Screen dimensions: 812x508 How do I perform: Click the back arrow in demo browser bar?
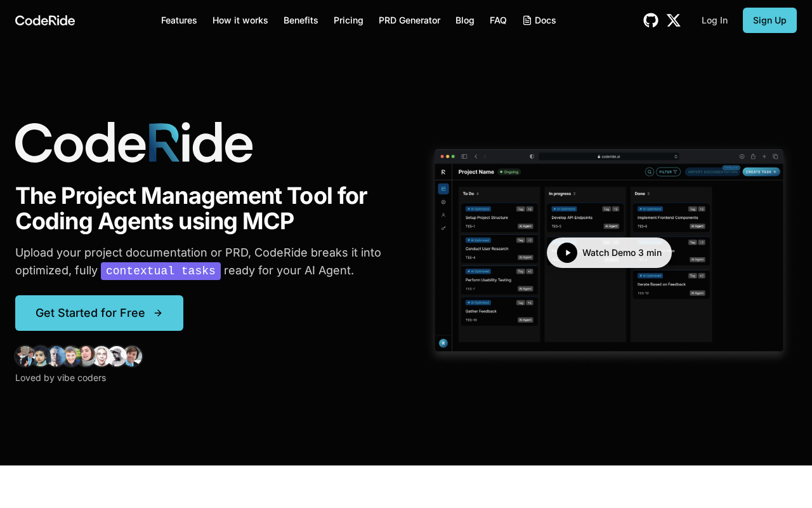pyautogui.click(x=476, y=156)
